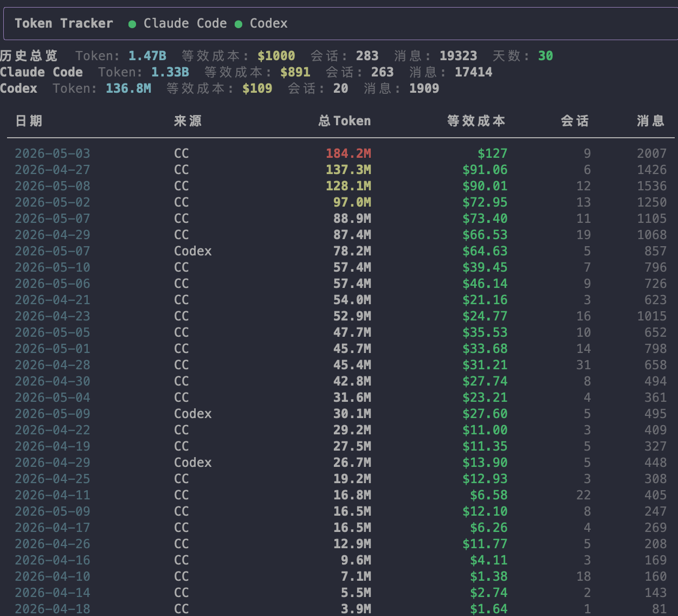Click the date 2026-04-28
This screenshot has width=678, height=616.
pyautogui.click(x=53, y=365)
